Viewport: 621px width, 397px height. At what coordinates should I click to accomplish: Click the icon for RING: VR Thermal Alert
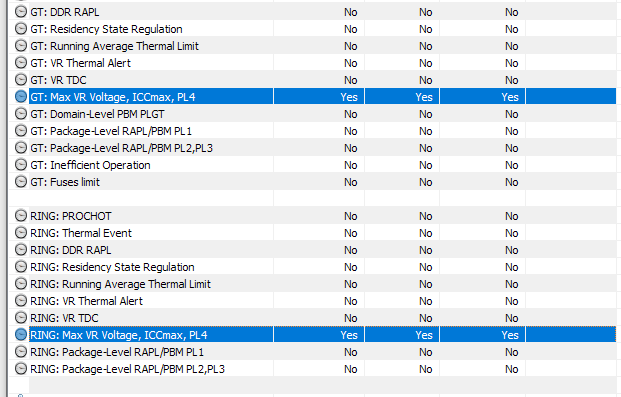[x=21, y=301]
